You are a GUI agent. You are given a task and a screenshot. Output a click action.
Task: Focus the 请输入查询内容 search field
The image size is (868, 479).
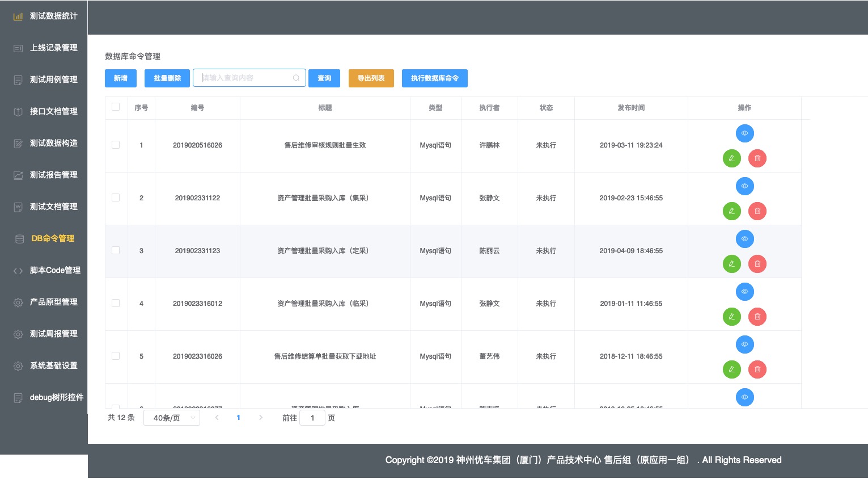coord(249,78)
